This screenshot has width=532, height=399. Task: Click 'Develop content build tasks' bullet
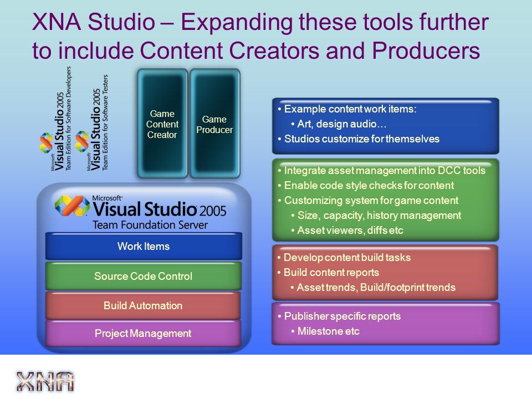347,258
